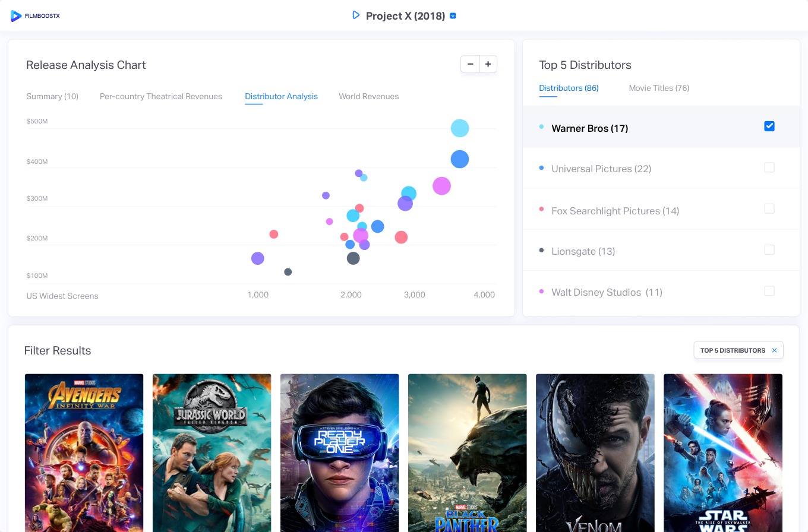The width and height of the screenshot is (808, 532).
Task: Click the play icon beside Project X
Action: point(356,15)
